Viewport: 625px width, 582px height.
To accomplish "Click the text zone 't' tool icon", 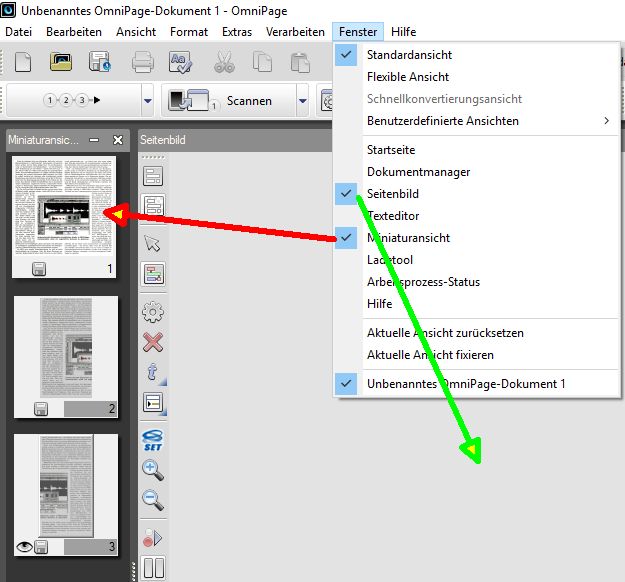I will coord(153,373).
